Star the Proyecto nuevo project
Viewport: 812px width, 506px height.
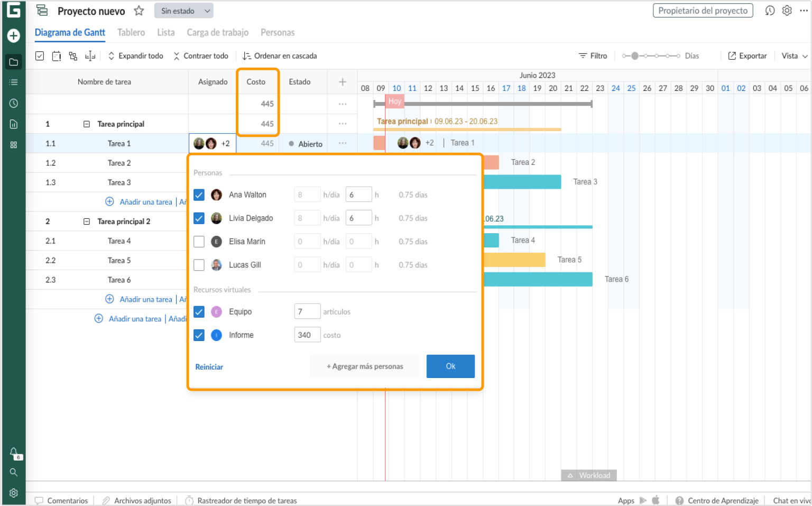pos(139,11)
